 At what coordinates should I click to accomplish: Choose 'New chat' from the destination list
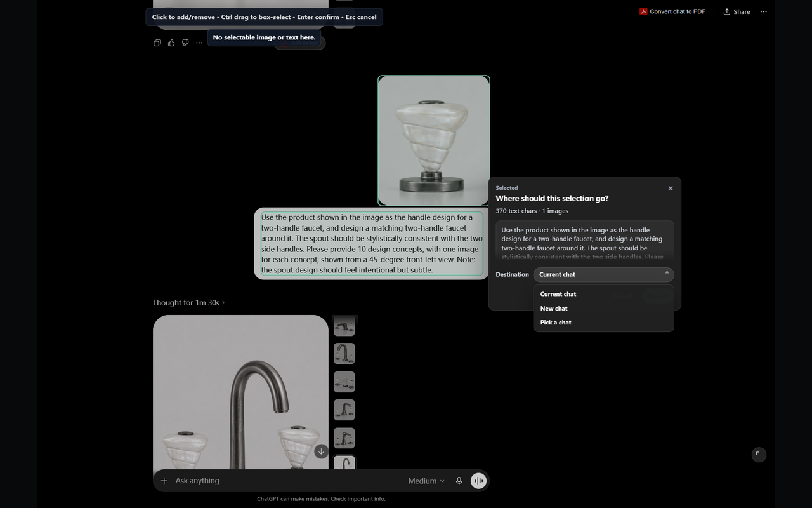click(x=603, y=308)
